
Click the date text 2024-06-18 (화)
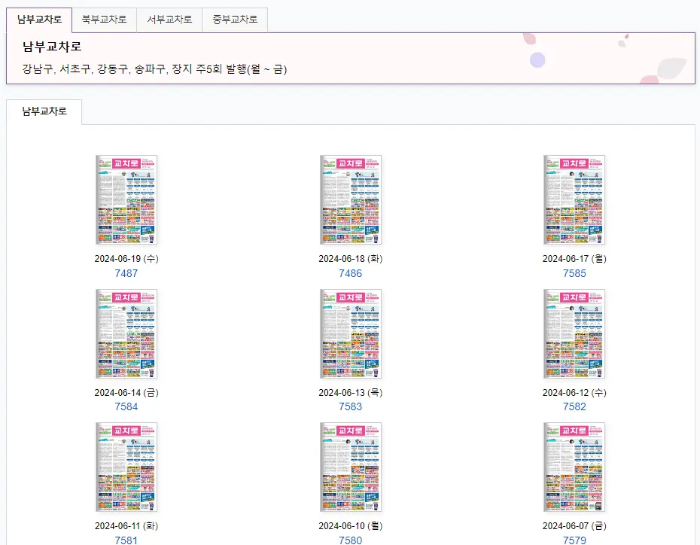pyautogui.click(x=350, y=259)
